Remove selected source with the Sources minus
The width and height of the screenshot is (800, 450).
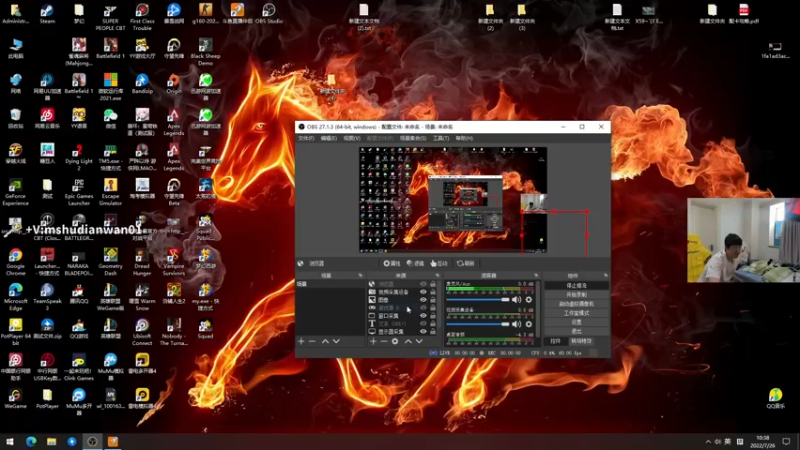click(384, 341)
